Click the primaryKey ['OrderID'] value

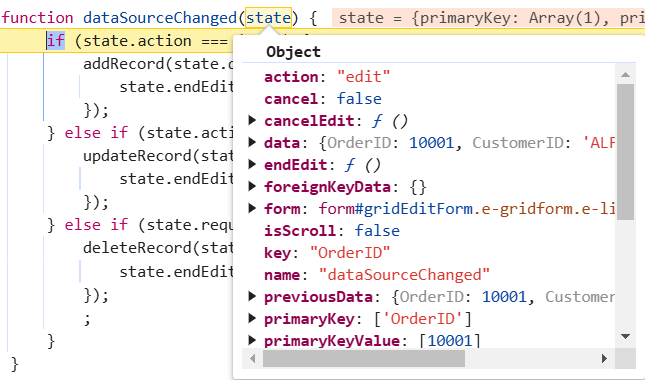(x=423, y=319)
